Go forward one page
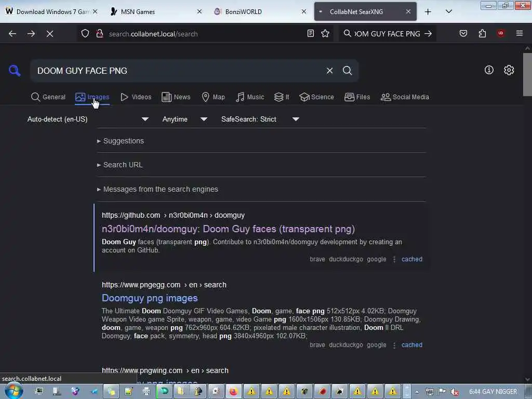Screen dimensions: 532x399 pos(31,34)
